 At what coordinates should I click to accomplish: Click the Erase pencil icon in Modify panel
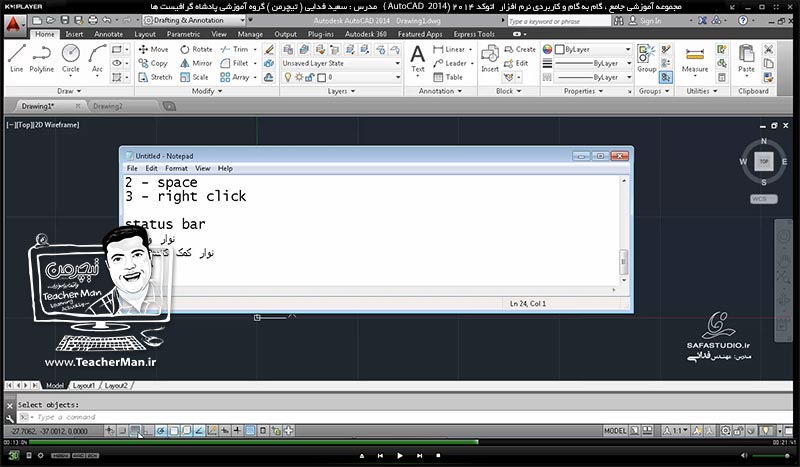tap(269, 50)
